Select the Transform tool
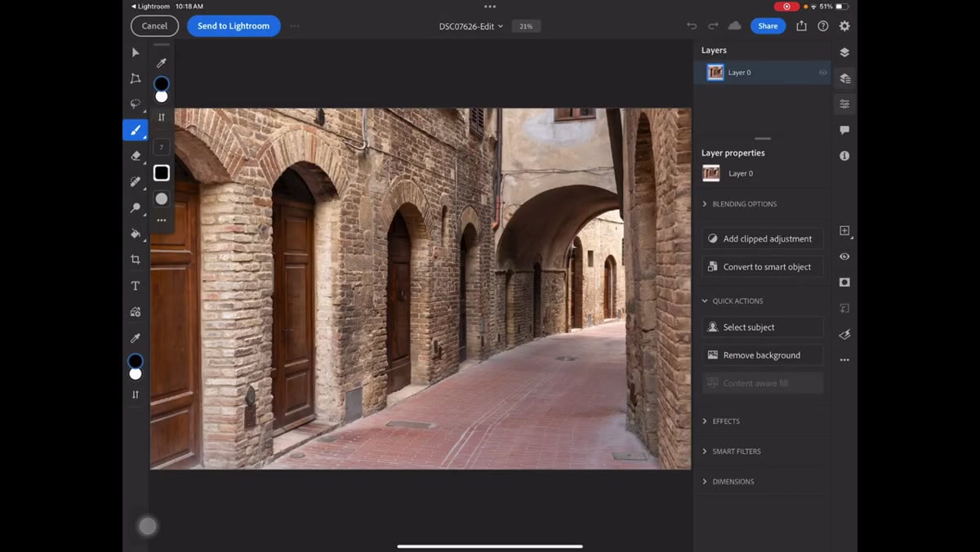Image resolution: width=980 pixels, height=552 pixels. pyautogui.click(x=136, y=78)
